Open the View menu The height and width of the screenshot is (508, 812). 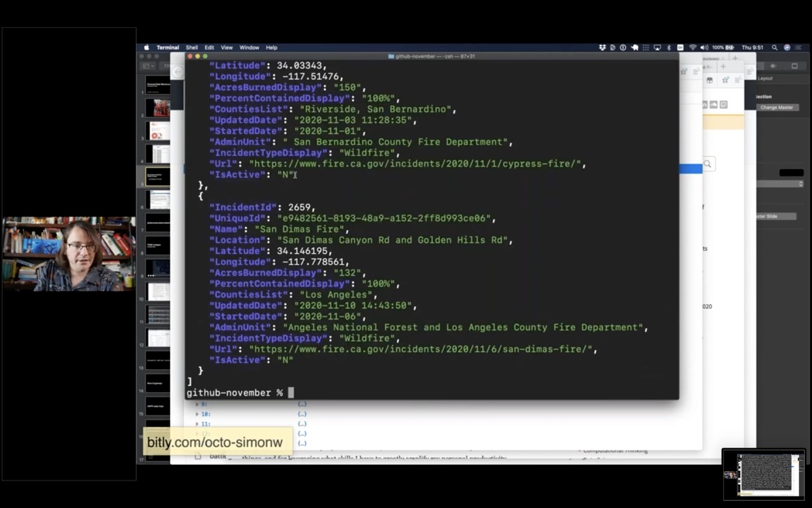(227, 47)
